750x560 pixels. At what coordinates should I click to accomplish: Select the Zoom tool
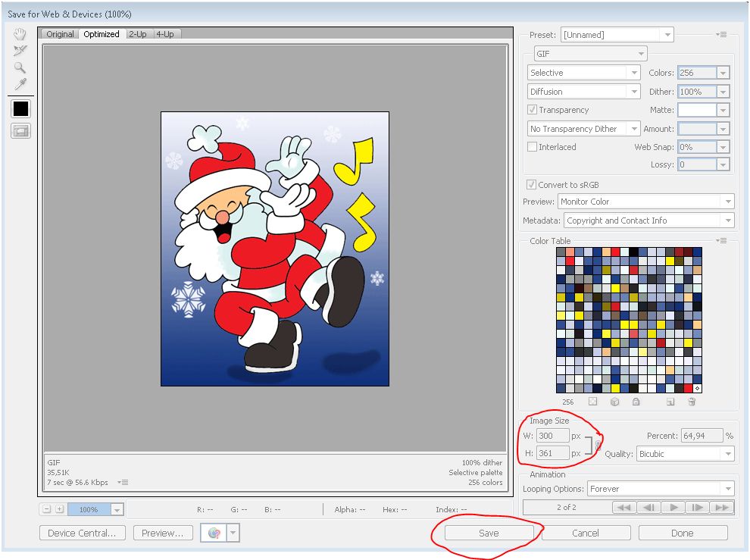[20, 67]
